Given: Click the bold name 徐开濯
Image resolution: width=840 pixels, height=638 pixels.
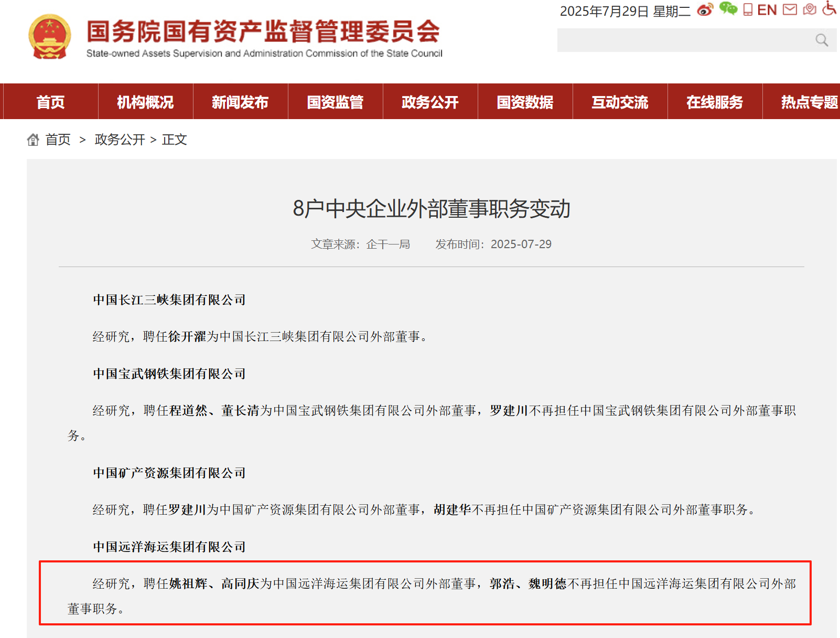Looking at the screenshot, I should [x=187, y=336].
